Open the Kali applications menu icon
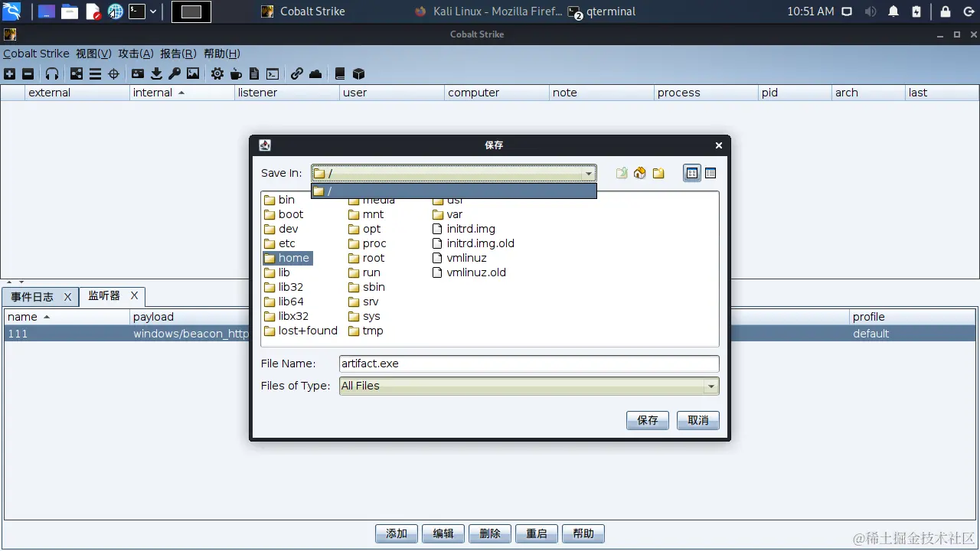This screenshot has height=551, width=980. point(12,11)
